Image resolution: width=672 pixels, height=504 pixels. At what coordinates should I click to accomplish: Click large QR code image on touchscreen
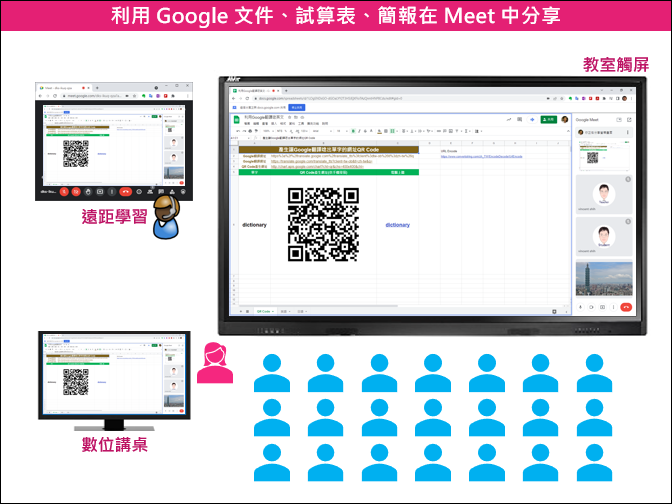(x=323, y=224)
